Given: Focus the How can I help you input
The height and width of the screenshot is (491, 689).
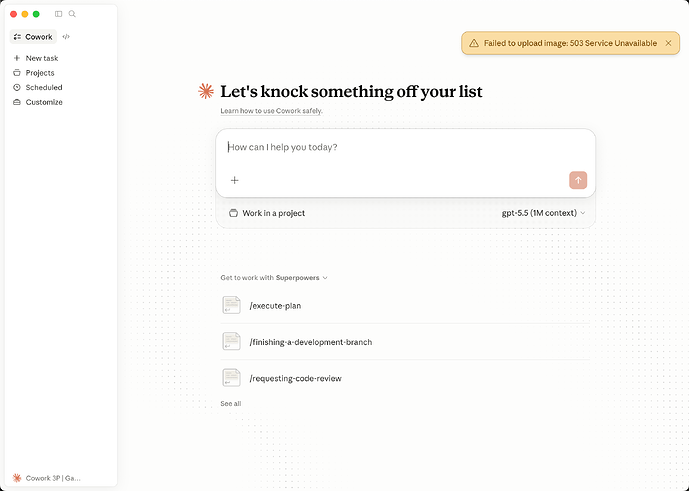Looking at the screenshot, I should click(405, 147).
